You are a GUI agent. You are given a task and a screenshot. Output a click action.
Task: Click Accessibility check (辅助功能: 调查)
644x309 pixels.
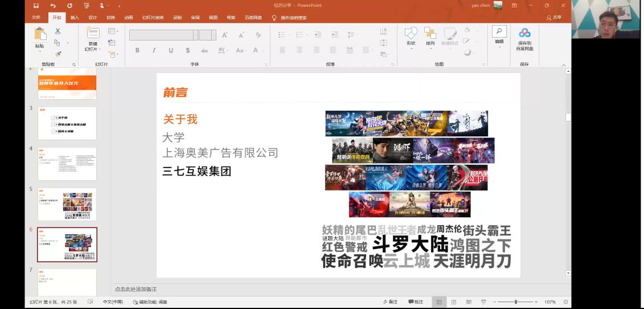150,302
